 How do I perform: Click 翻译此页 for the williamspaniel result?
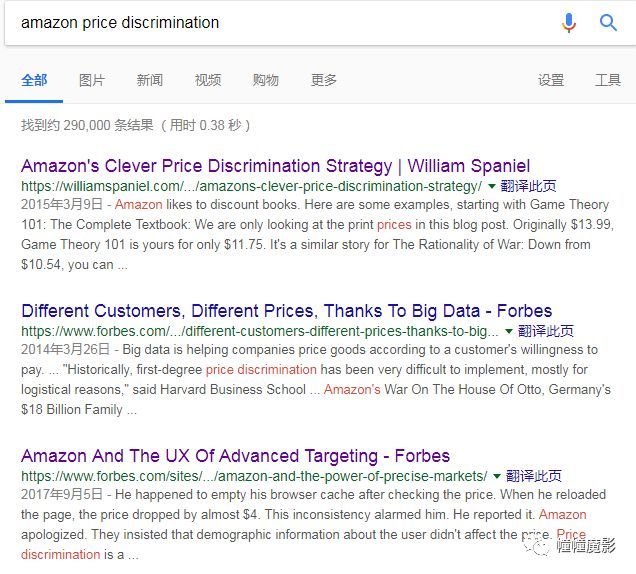click(528, 186)
